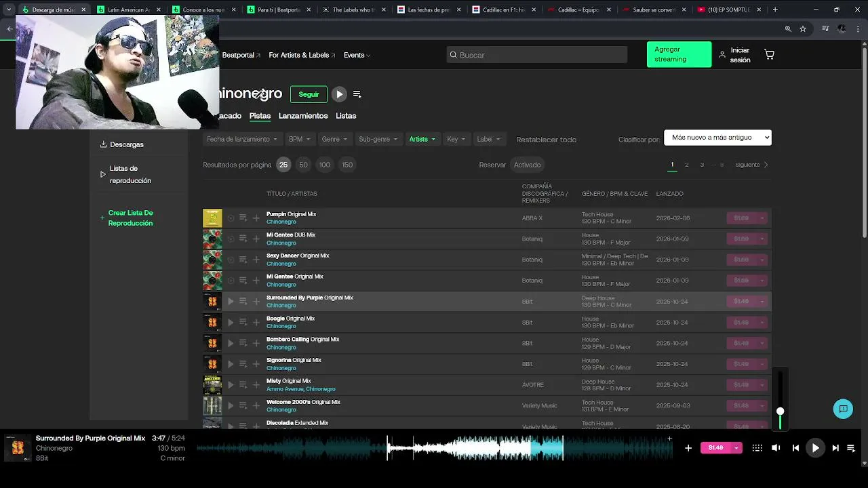The height and width of the screenshot is (488, 868).
Task: Bookmark this page with the star icon
Action: pyautogui.click(x=803, y=29)
